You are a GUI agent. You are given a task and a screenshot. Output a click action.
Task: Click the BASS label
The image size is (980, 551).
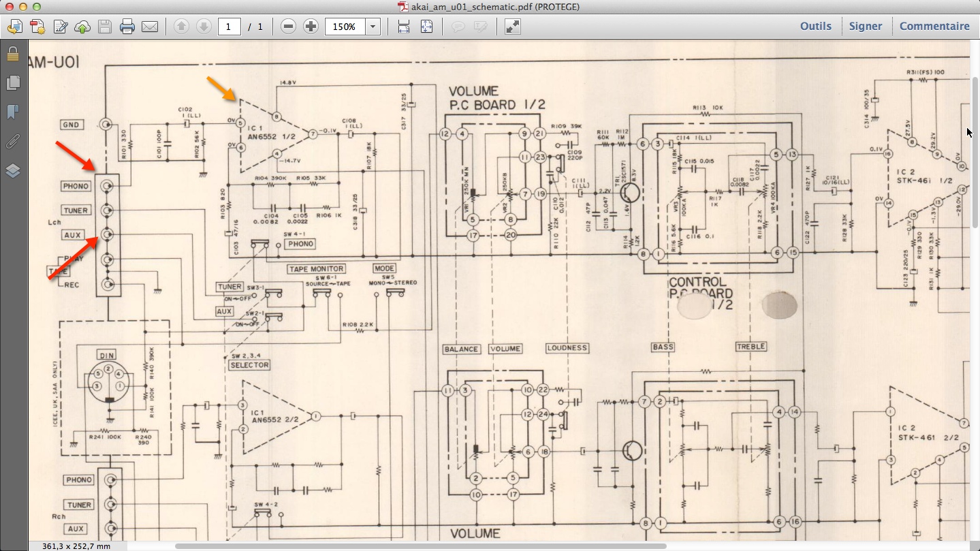coord(663,347)
